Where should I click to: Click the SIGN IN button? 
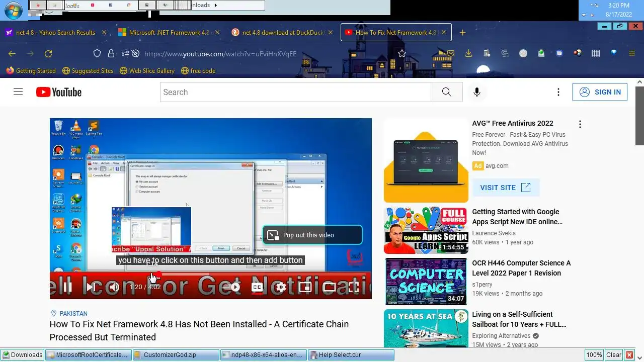600,92
